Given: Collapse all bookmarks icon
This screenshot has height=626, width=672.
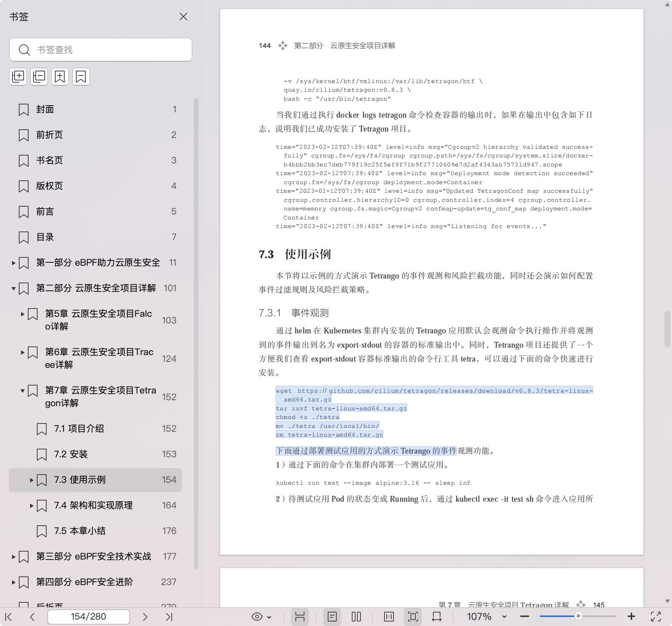Looking at the screenshot, I should click(39, 76).
